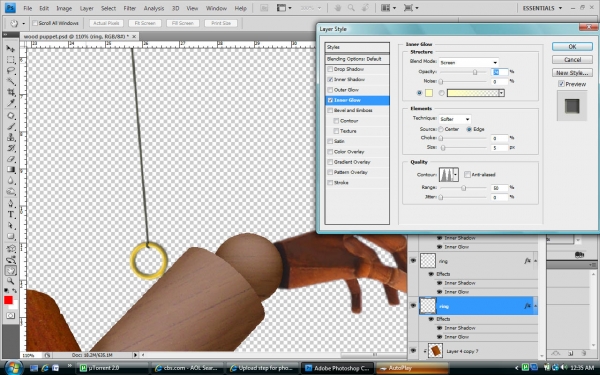The width and height of the screenshot is (600, 375).
Task: Select the Dodge tool
Action: tap(10, 191)
